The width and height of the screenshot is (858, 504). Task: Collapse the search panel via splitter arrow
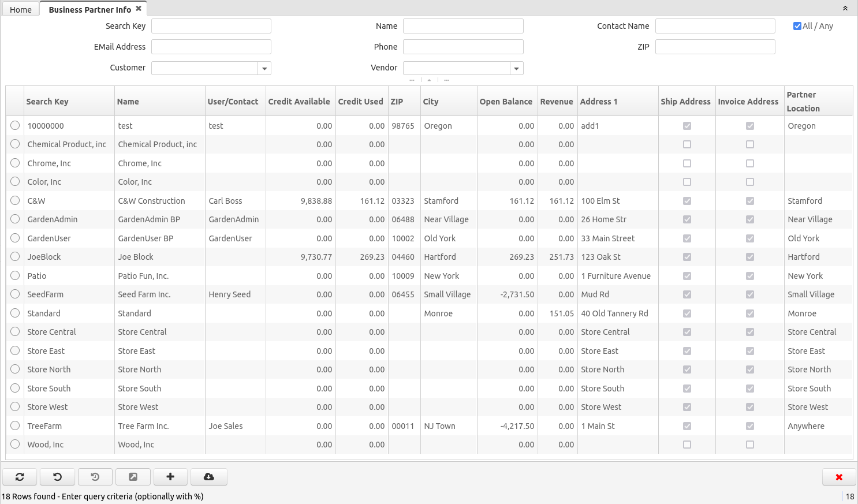coord(429,80)
